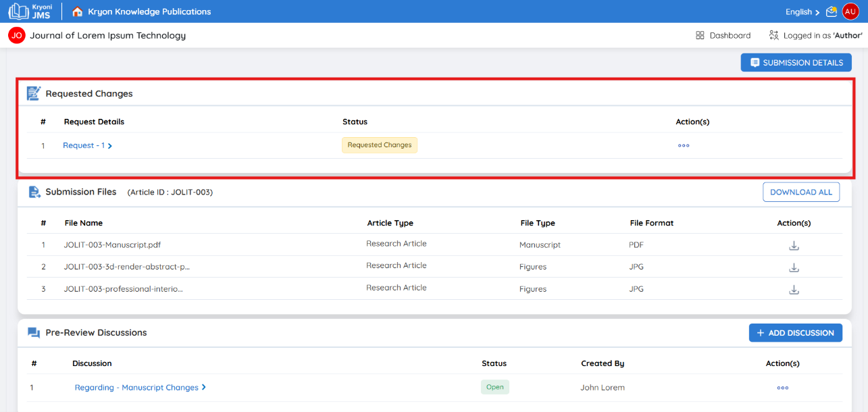This screenshot has width=868, height=412.
Task: Expand chevron beside Regarding - Manuscript Changes
Action: 203,388
